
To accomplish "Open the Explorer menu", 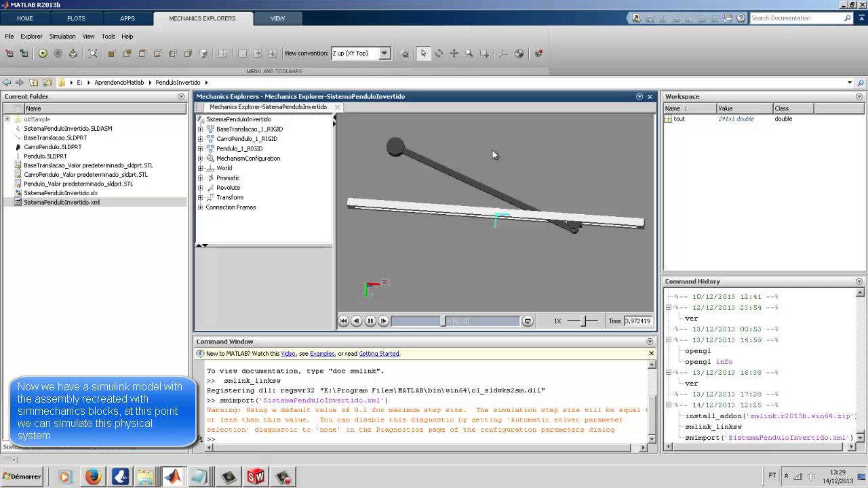I will 31,37.
